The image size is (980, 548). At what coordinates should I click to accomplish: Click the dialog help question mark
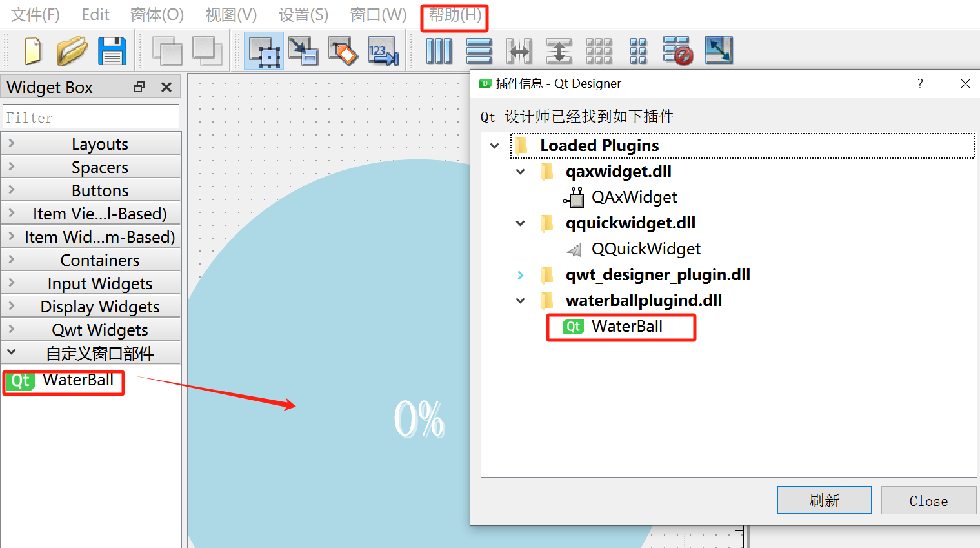pyautogui.click(x=920, y=83)
